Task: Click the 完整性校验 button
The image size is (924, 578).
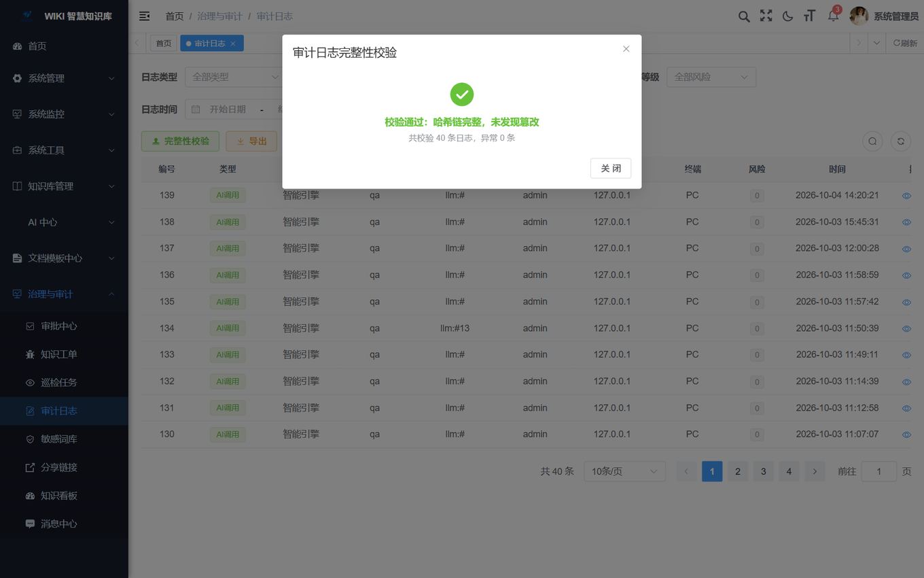Action: pos(180,141)
